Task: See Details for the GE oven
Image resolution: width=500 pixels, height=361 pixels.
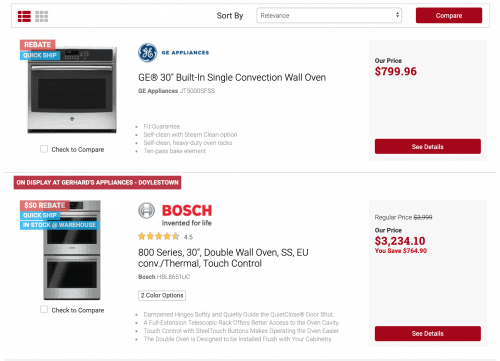Action: click(x=428, y=146)
